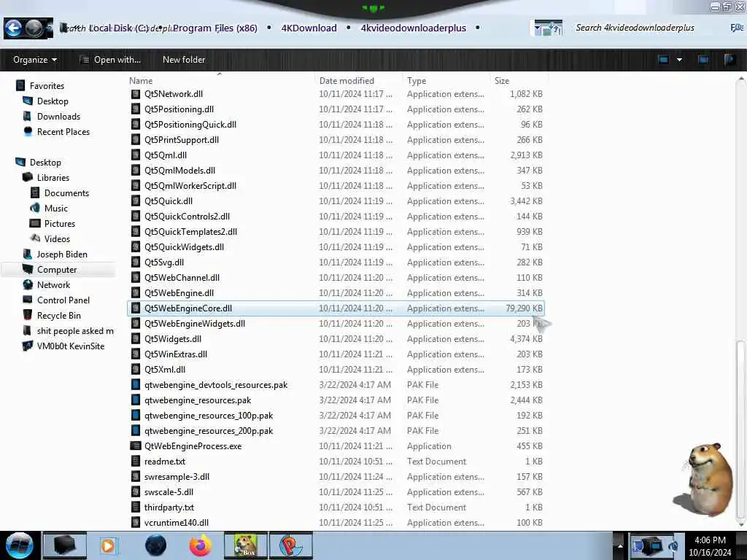Show hidden tray icons arrow
This screenshot has width=747, height=560.
620,545
